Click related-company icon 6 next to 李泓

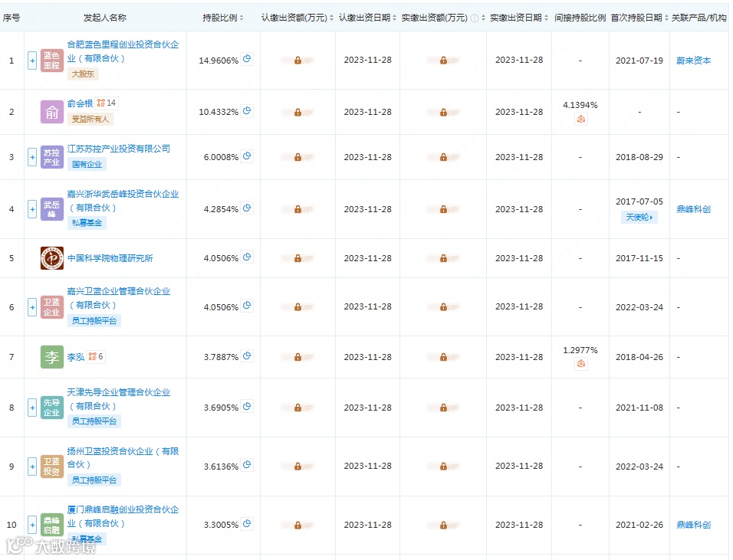[x=96, y=356]
